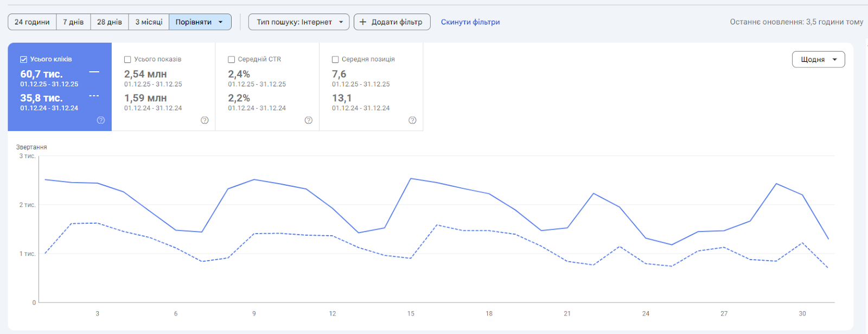Viewport: 868px width, 334px height.
Task: Click the x-axis label 27
Action: coord(724,313)
